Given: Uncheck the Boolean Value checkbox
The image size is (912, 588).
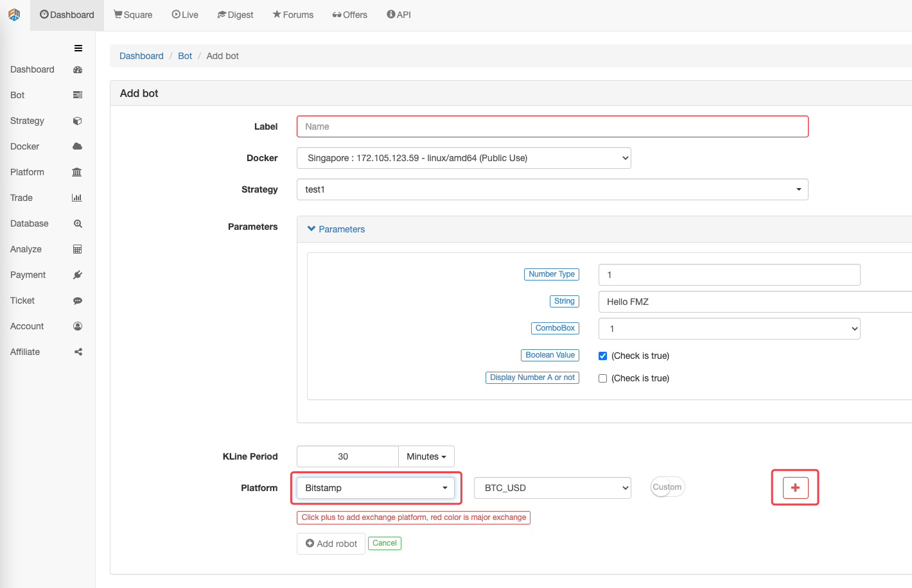Looking at the screenshot, I should tap(602, 356).
